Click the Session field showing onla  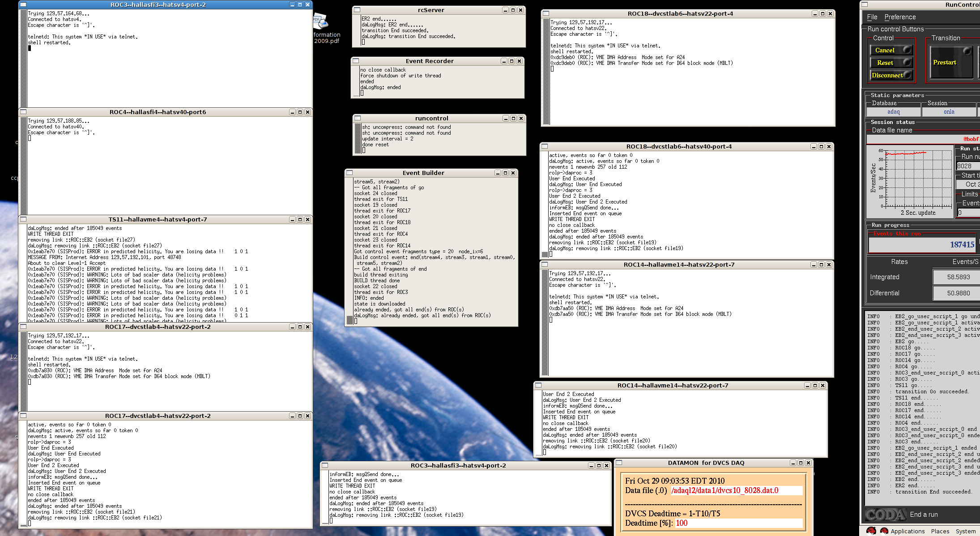[949, 112]
